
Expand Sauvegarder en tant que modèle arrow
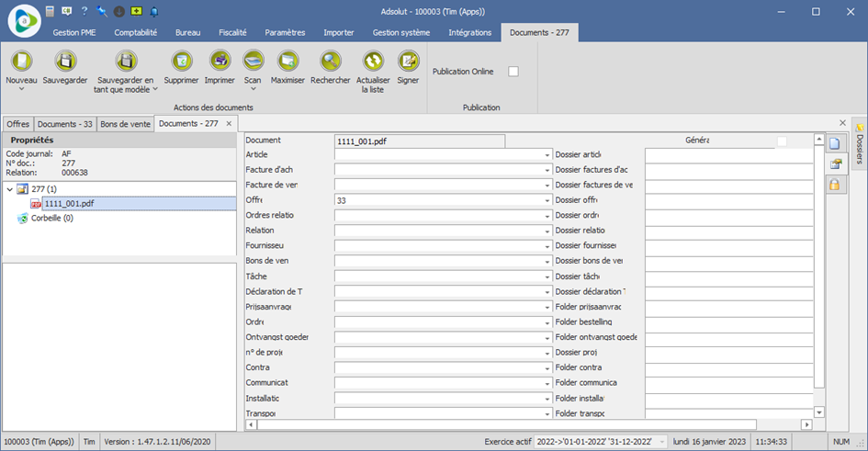click(155, 89)
